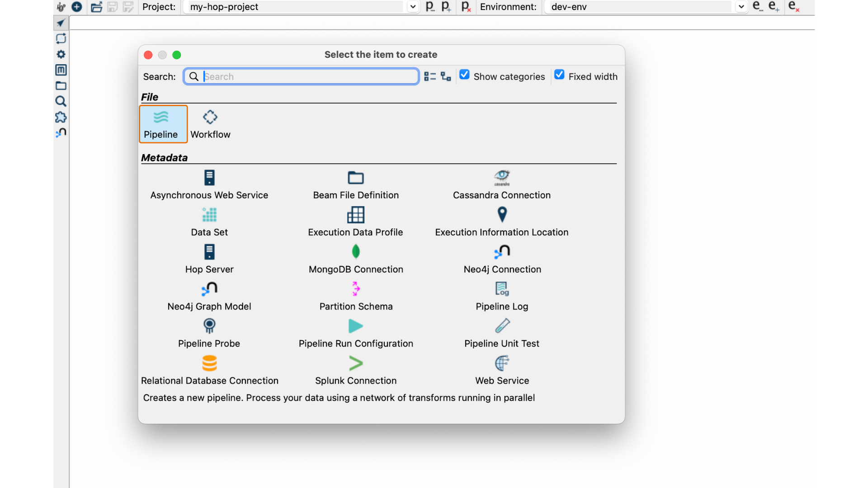Close the Select the item to create dialog
The image size is (868, 488).
click(148, 55)
